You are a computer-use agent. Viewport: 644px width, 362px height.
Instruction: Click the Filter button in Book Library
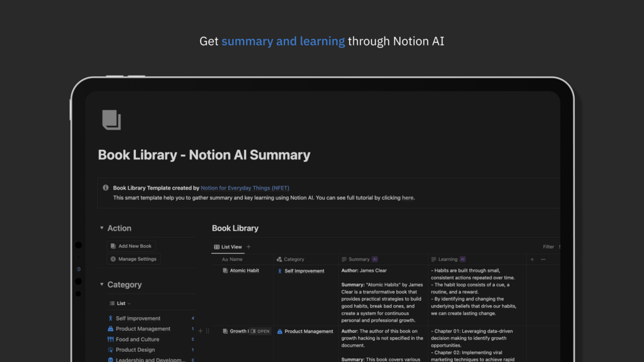point(549,247)
